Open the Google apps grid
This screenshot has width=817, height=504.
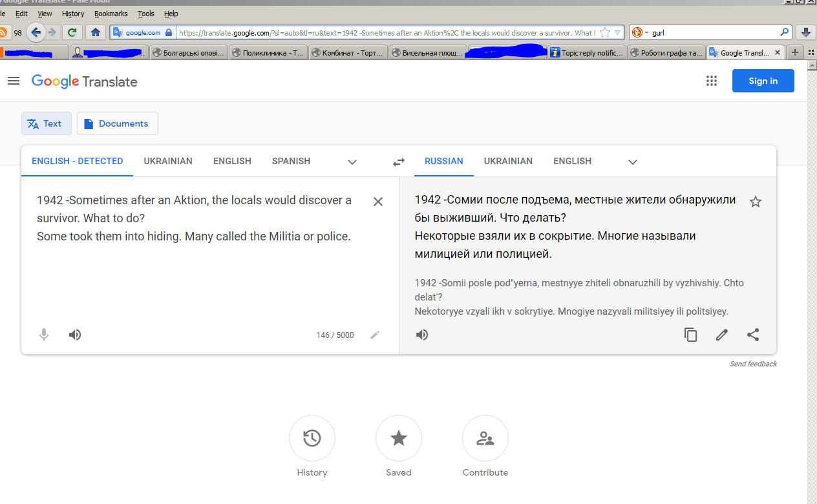(x=712, y=81)
